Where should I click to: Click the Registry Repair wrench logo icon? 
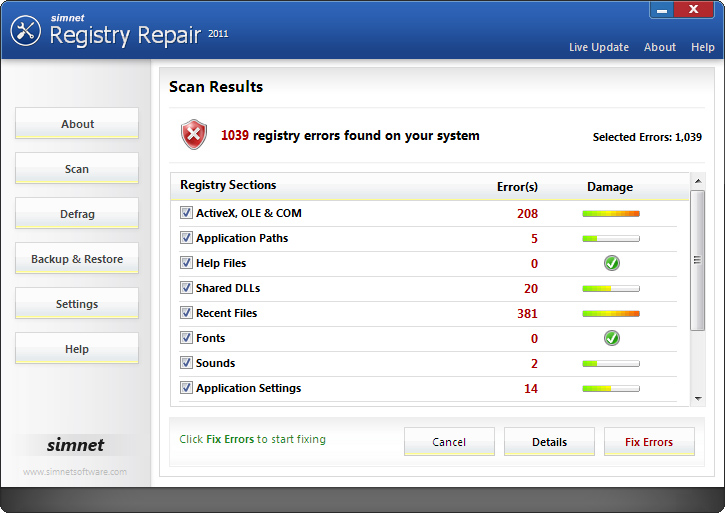tap(25, 31)
